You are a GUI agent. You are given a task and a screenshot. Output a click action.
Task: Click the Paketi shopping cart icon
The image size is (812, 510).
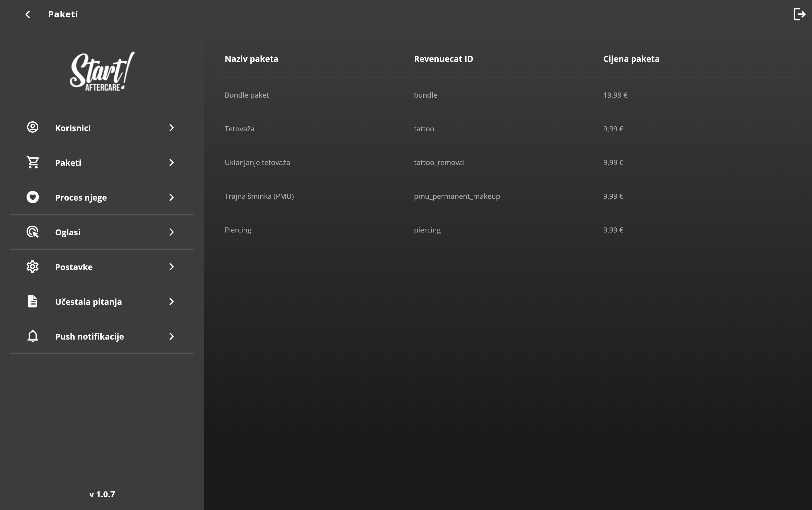click(33, 162)
